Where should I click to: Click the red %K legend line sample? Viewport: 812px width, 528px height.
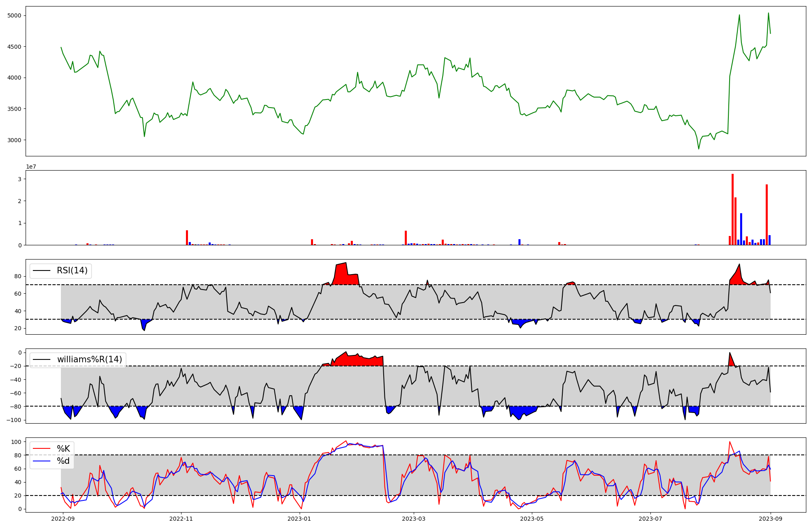[x=41, y=449]
